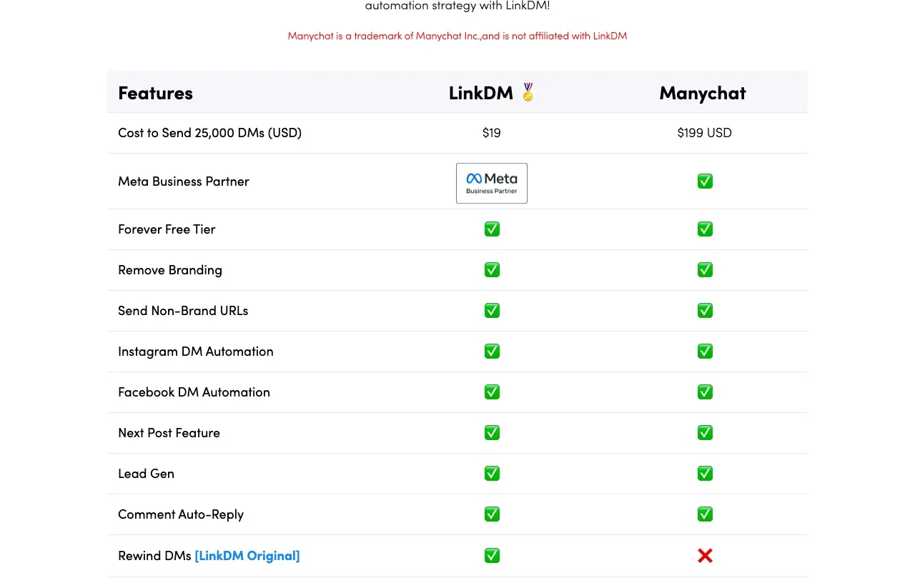Click the 'Next Post Feature' row label
Image resolution: width=915 pixels, height=588 pixels.
[x=169, y=433]
